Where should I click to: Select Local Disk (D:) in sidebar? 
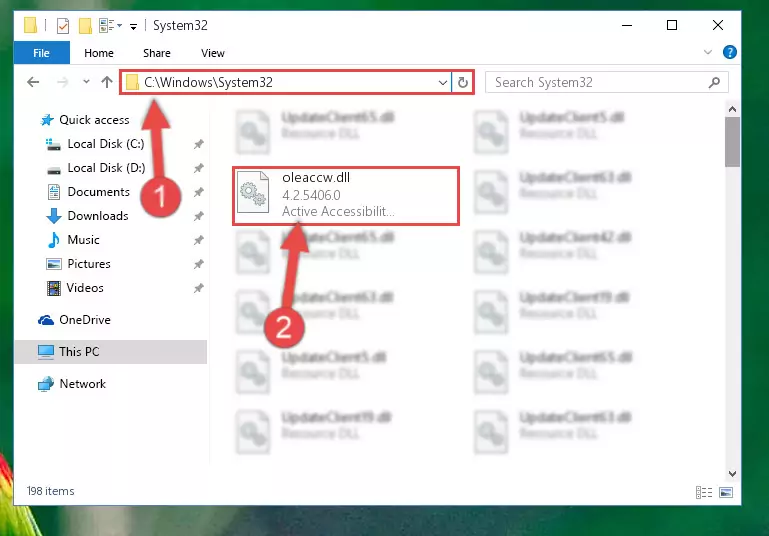pyautogui.click(x=106, y=168)
